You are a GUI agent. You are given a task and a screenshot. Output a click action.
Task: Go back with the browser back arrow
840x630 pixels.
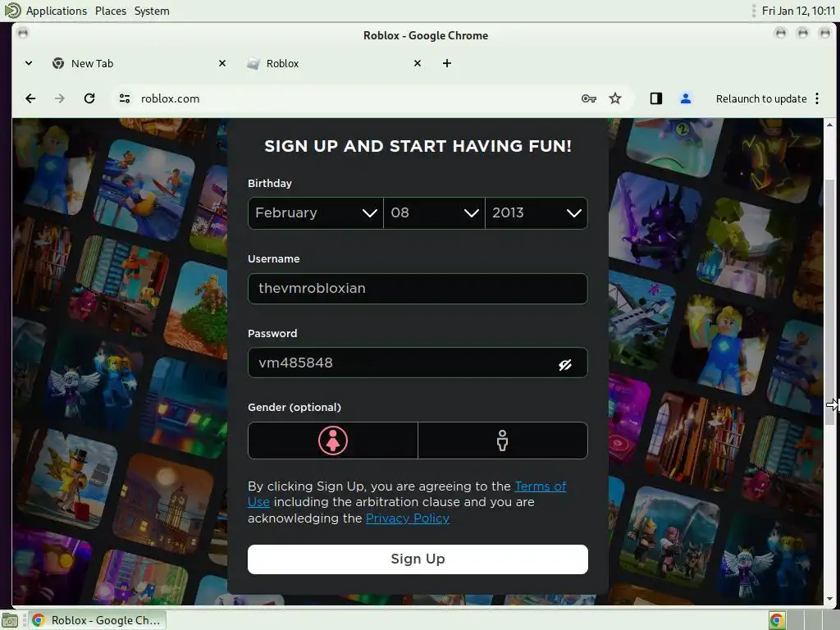[30, 98]
